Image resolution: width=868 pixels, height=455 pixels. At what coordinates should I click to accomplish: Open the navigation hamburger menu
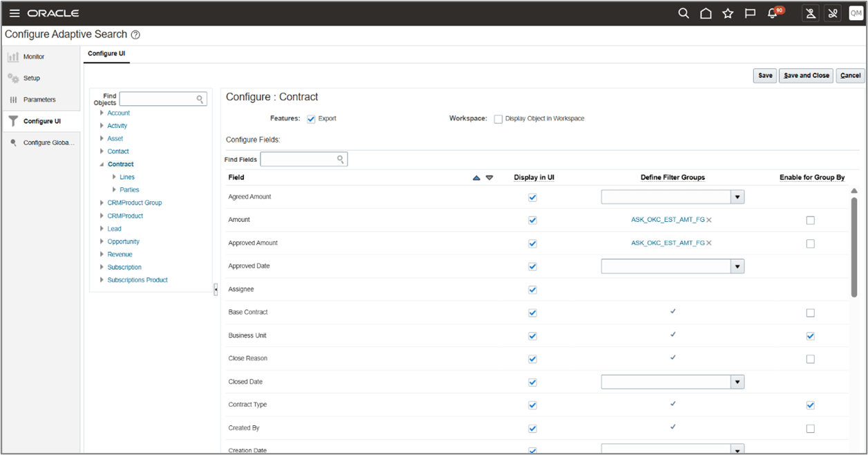(14, 12)
